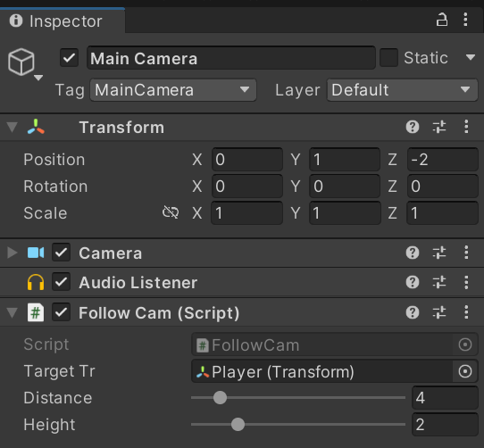Open Audio Listener presets icon
Image resolution: width=484 pixels, height=448 pixels.
coord(439,282)
